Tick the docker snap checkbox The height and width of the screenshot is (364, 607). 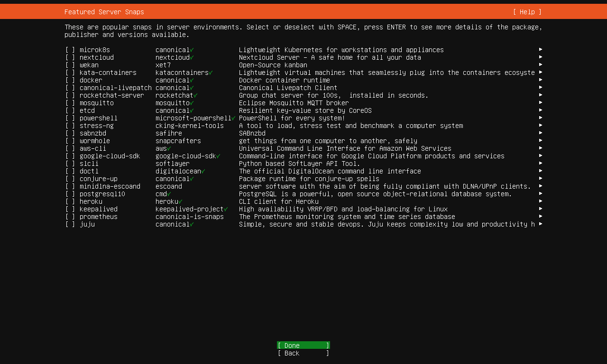tap(70, 80)
